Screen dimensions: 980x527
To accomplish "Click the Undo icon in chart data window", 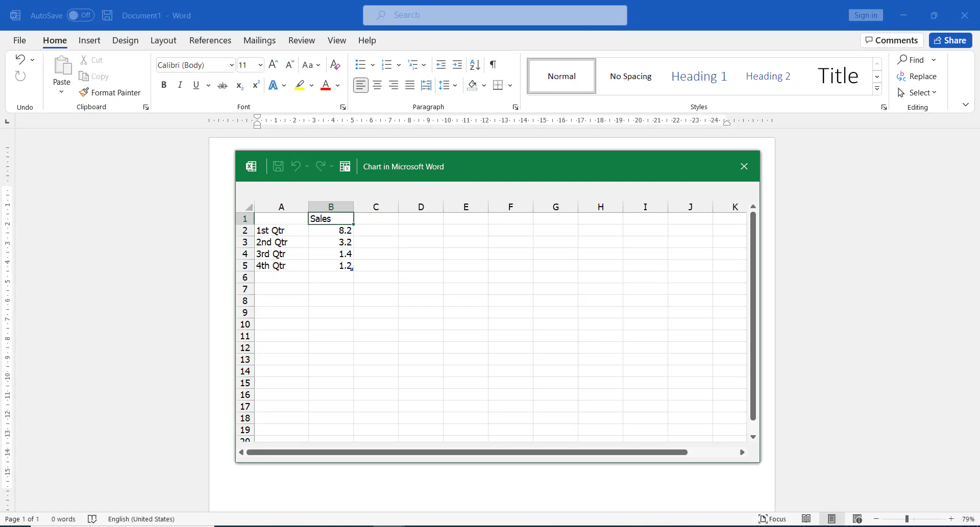I will pyautogui.click(x=296, y=166).
